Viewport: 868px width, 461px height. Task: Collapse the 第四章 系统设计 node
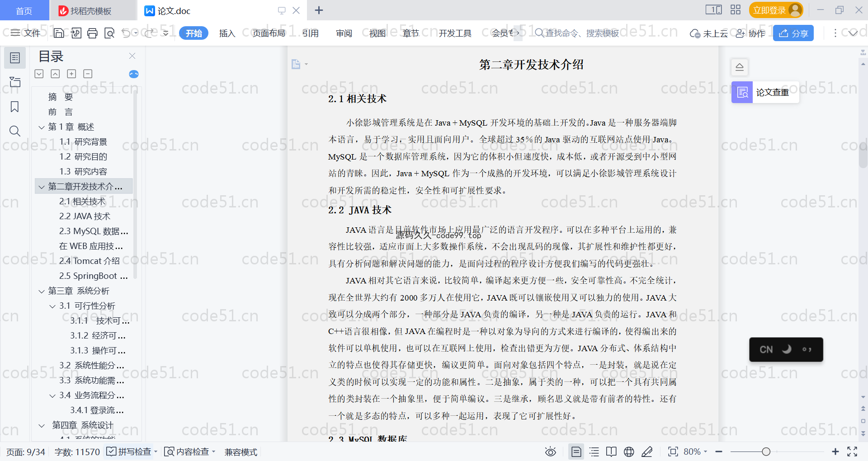tap(41, 426)
